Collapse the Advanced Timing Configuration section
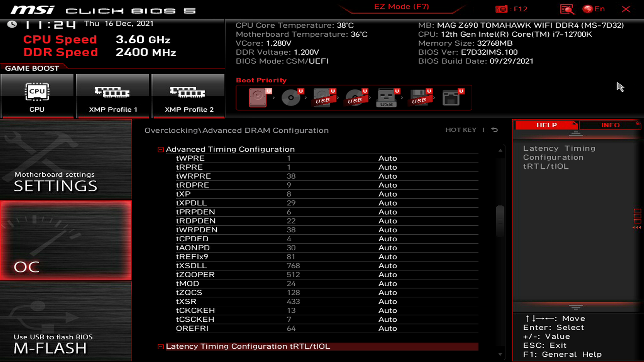This screenshot has width=644, height=362. pyautogui.click(x=161, y=149)
